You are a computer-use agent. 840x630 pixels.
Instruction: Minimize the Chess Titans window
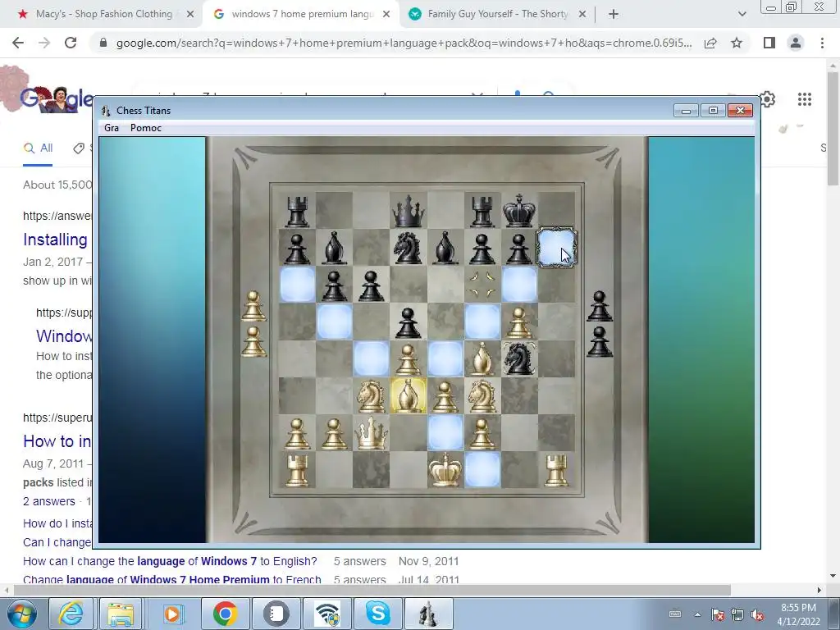[x=687, y=111]
